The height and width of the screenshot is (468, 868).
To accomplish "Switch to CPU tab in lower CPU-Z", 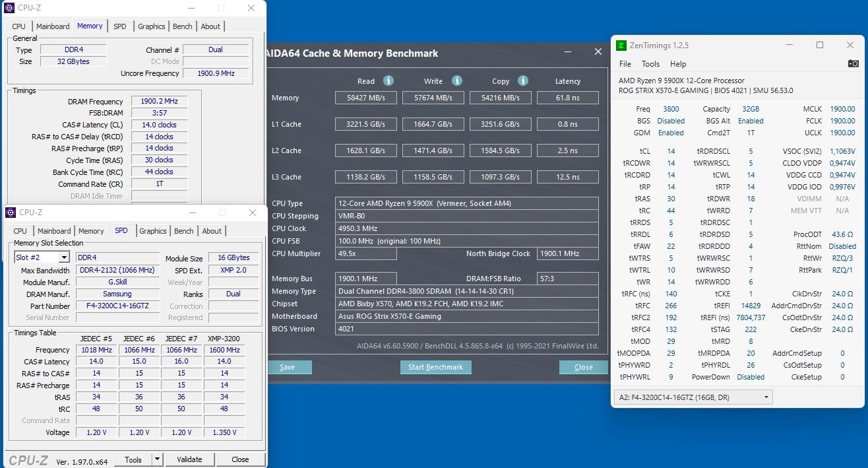I will 20,231.
